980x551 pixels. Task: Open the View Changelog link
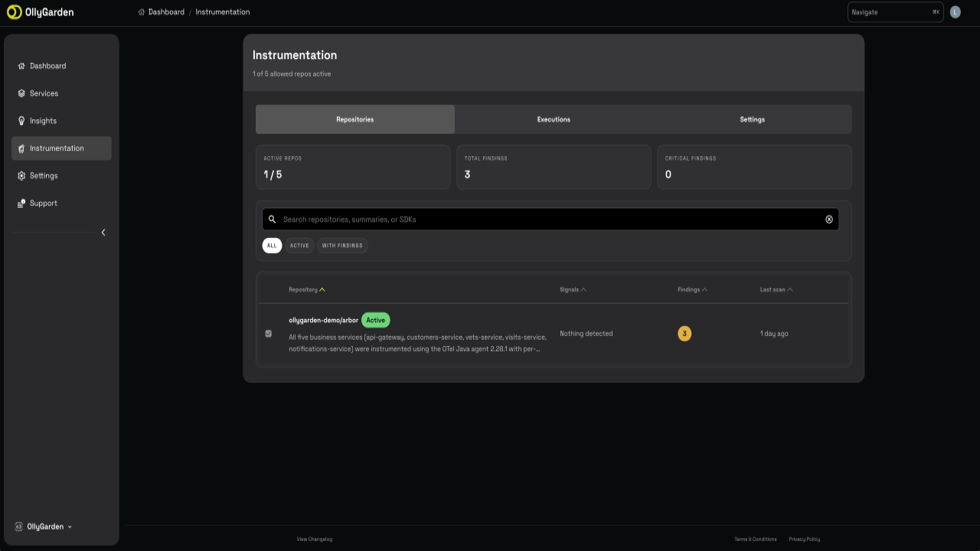[x=315, y=540]
